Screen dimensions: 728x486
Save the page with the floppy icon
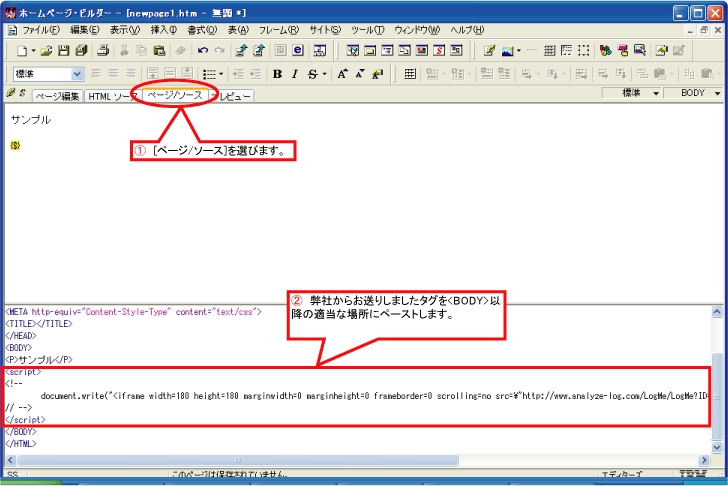click(x=64, y=51)
